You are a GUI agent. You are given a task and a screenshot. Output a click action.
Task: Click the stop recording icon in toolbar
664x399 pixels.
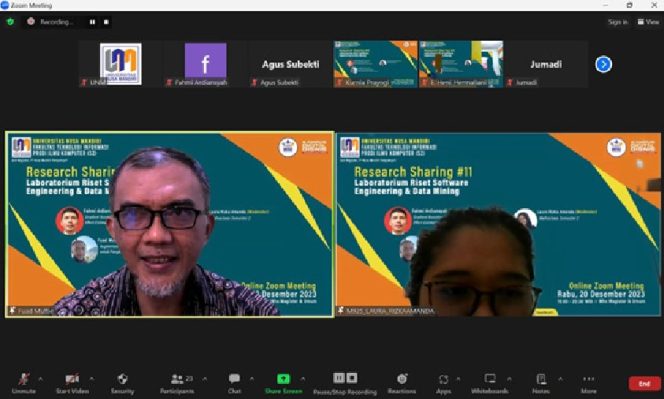coord(352,378)
